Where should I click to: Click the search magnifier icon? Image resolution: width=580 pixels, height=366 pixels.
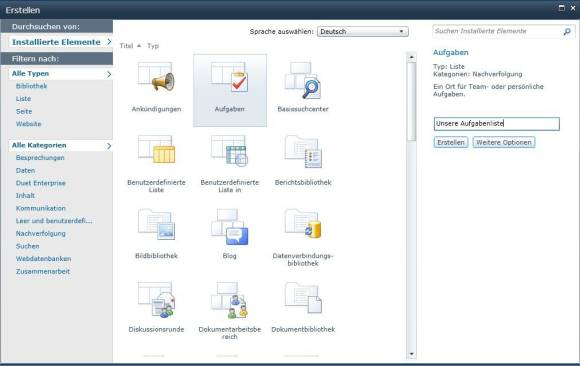pos(567,32)
